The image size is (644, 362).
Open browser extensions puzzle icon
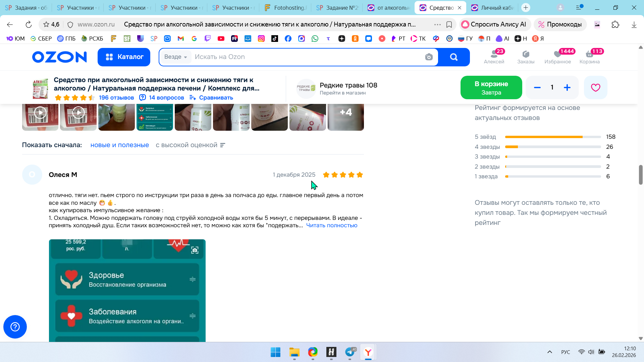point(615,24)
